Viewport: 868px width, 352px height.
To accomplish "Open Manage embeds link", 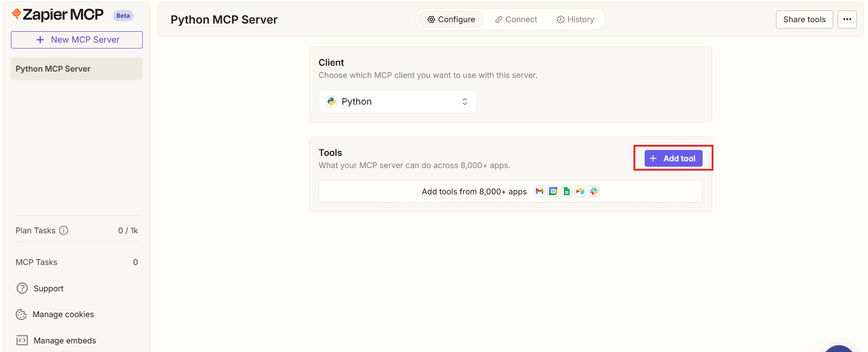I will click(64, 341).
